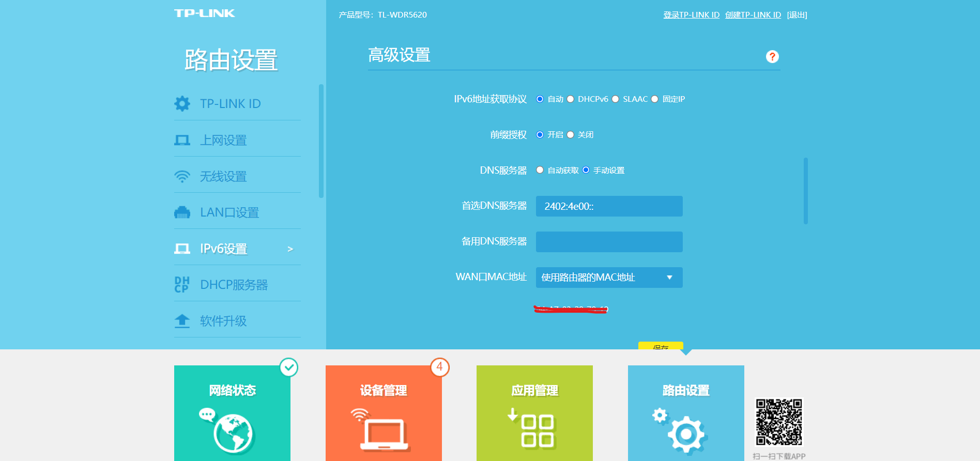Click the LAN port icon
Image resolution: width=980 pixels, height=461 pixels.
pos(182,212)
